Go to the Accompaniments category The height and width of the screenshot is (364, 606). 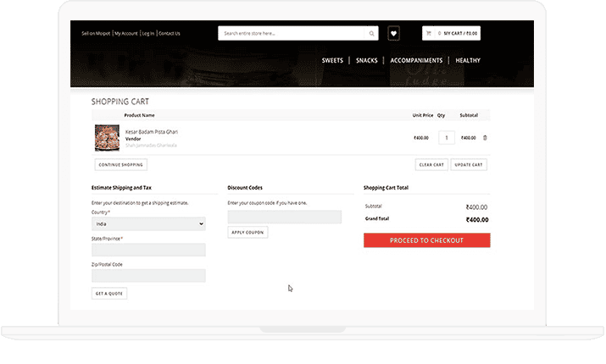pyautogui.click(x=416, y=61)
